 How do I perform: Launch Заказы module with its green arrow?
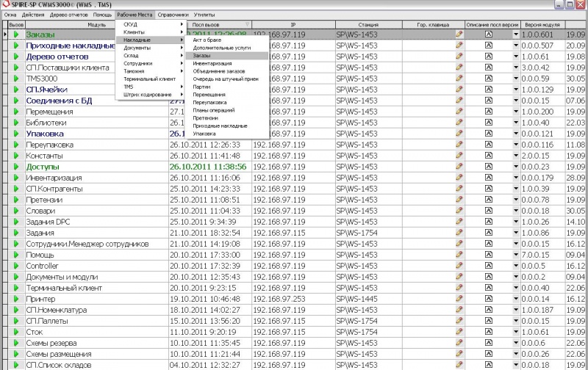point(15,35)
